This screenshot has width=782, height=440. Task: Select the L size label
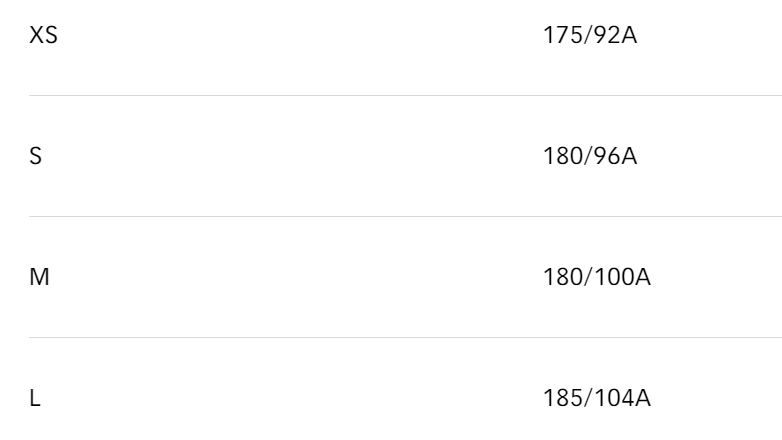(x=35, y=399)
